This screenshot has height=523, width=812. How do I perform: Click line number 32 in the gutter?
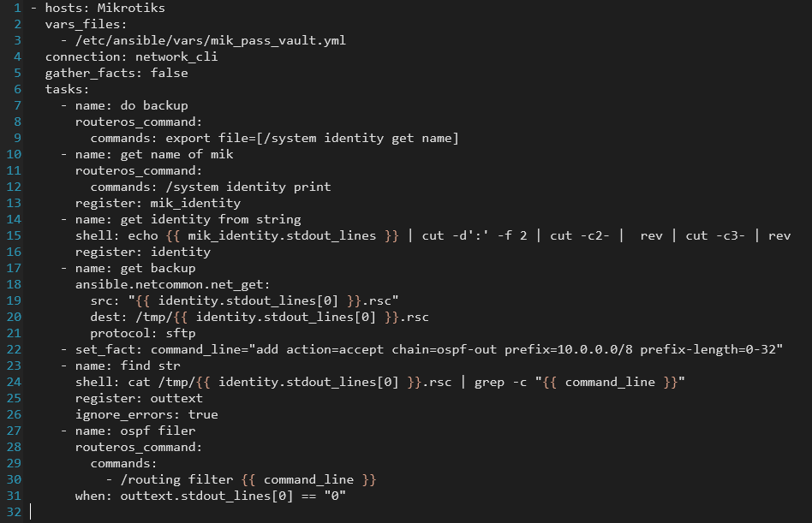coord(14,512)
